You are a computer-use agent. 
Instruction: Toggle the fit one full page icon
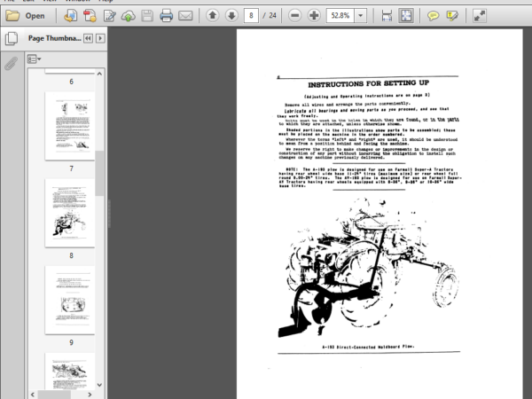pyautogui.click(x=406, y=16)
